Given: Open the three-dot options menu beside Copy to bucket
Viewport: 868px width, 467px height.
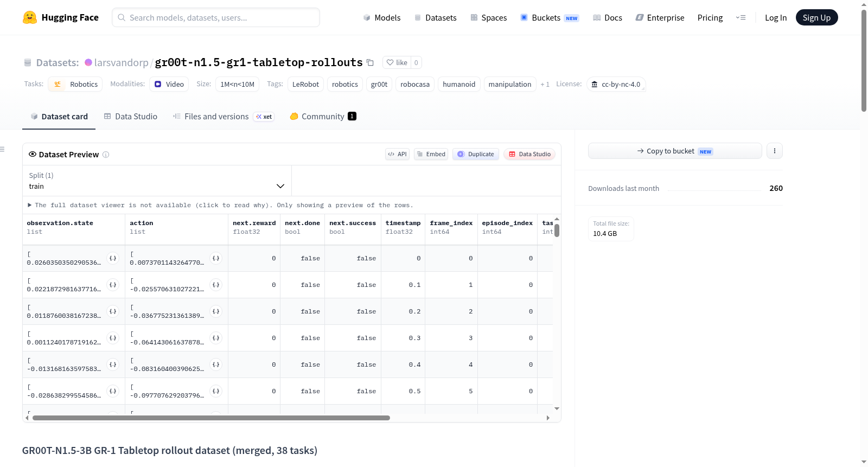Looking at the screenshot, I should point(775,151).
